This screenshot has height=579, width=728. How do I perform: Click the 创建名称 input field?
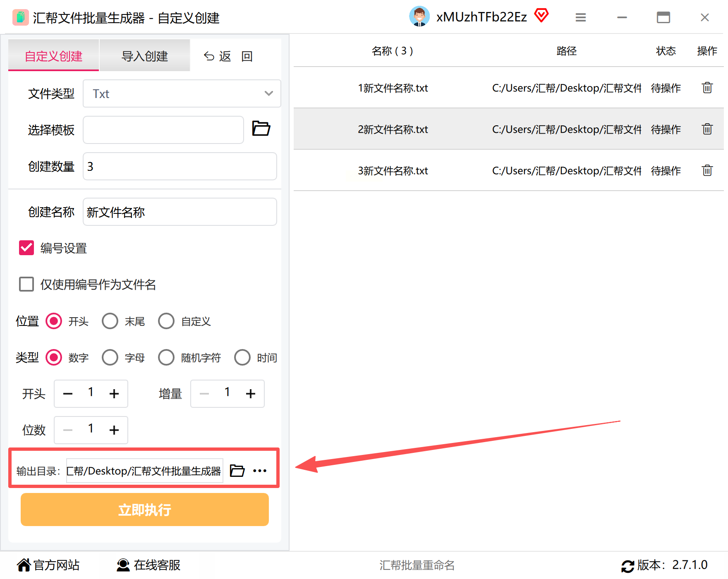[x=180, y=212]
